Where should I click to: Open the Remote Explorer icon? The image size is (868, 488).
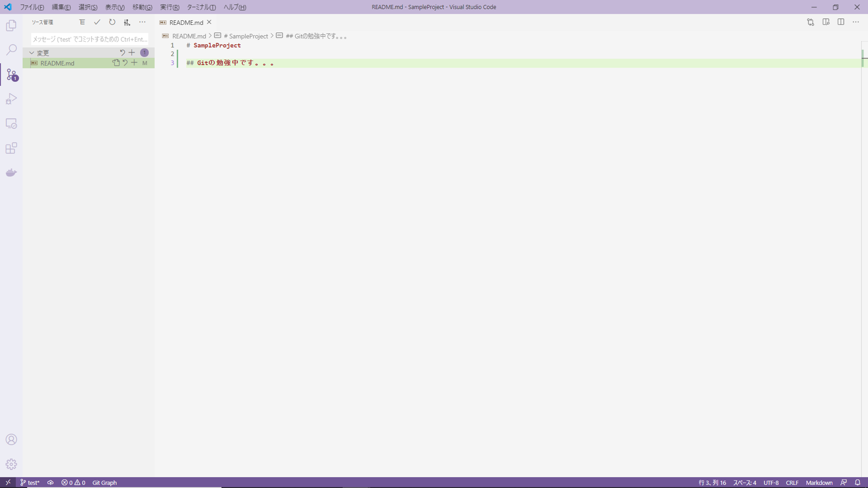[11, 123]
